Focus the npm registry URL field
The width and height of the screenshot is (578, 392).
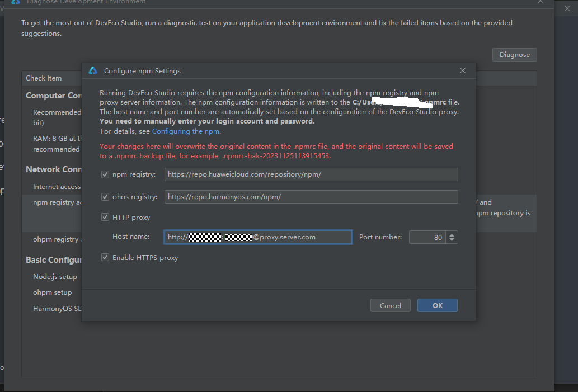pos(311,174)
